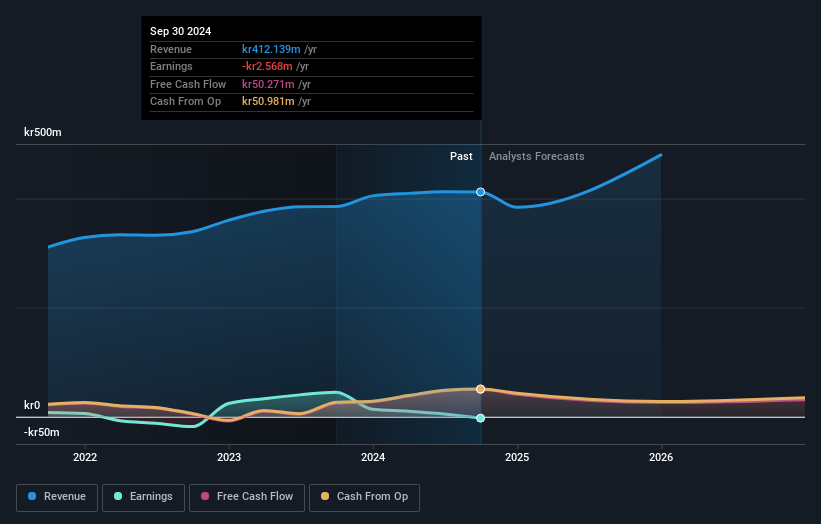Click the Analysts Forecasts label
The width and height of the screenshot is (821, 524).
tap(537, 157)
